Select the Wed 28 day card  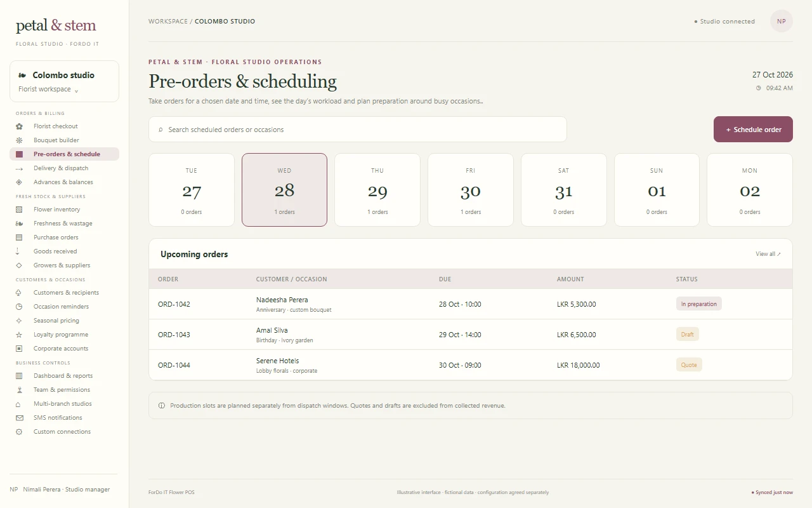(x=284, y=190)
